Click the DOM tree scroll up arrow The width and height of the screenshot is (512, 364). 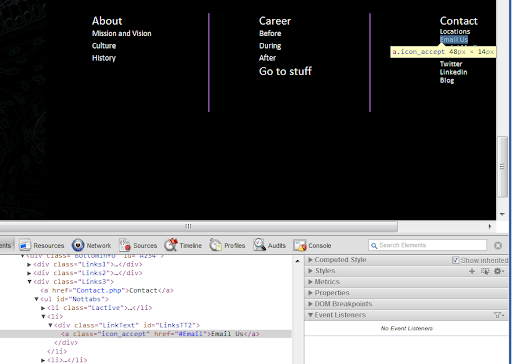coord(297,261)
